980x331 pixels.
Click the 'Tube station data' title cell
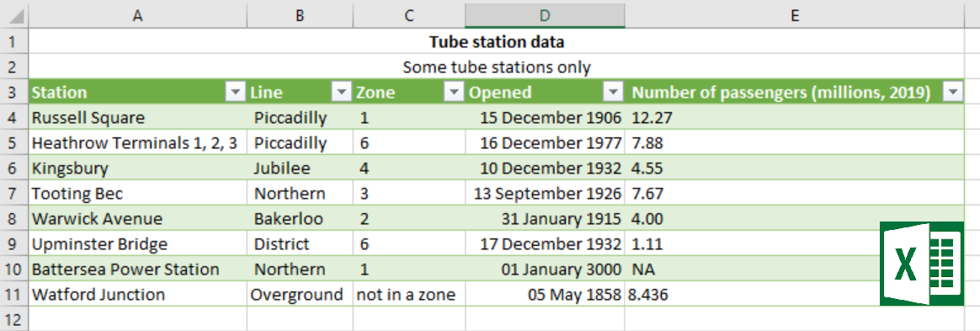pos(496,43)
